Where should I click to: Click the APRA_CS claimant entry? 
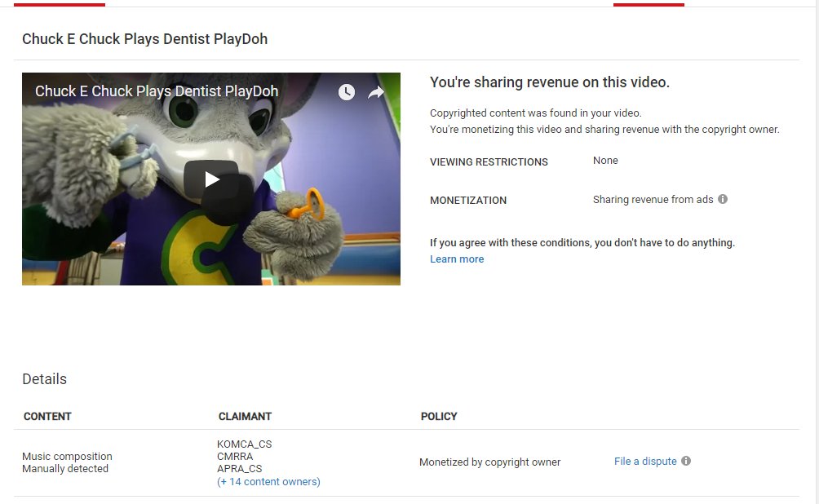239,468
